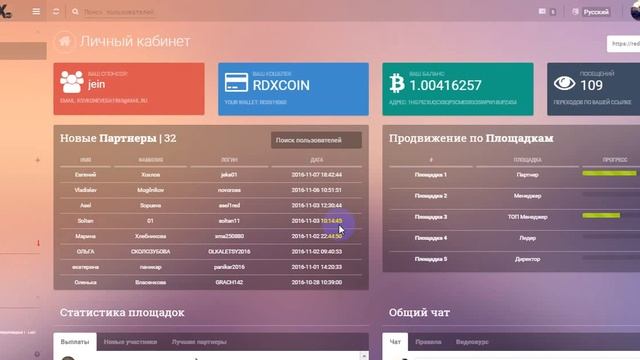Click the date 2016-11-01 14:20:33

pyautogui.click(x=317, y=267)
